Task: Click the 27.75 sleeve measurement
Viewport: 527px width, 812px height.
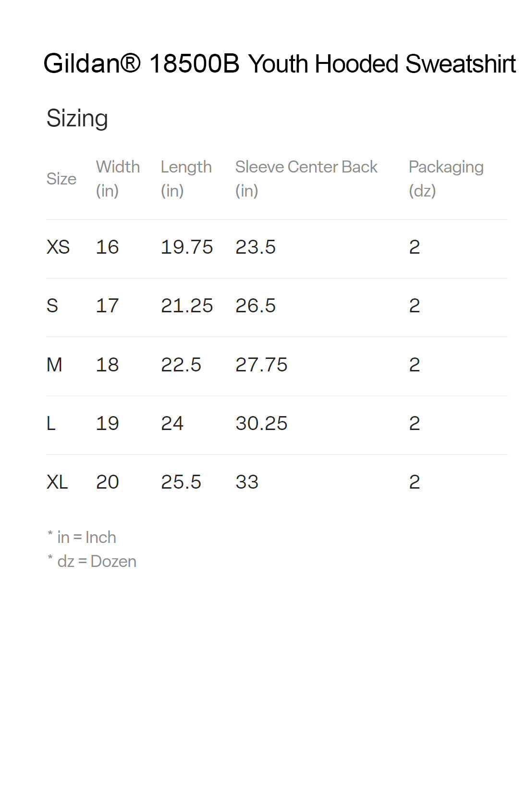Action: (x=261, y=365)
